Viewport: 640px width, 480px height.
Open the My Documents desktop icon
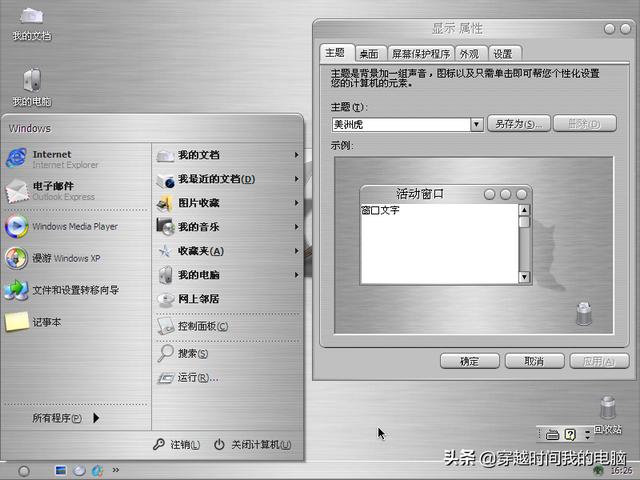[x=32, y=24]
